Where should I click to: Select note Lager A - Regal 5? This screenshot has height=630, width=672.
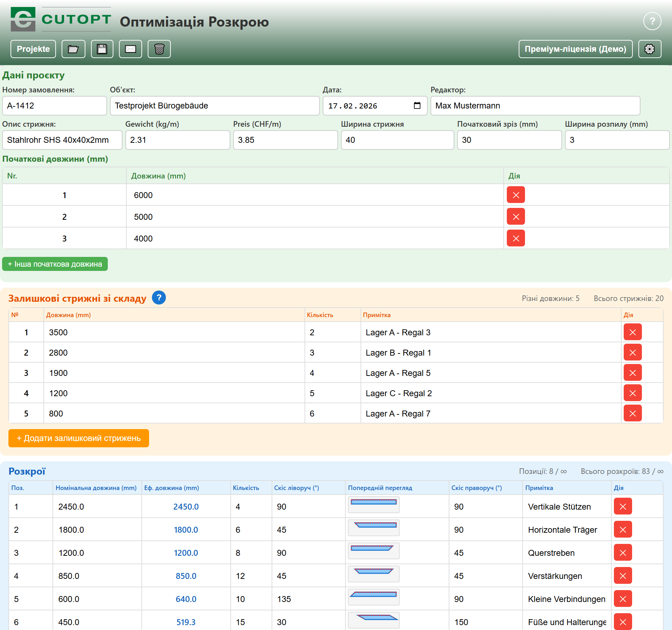click(x=491, y=373)
